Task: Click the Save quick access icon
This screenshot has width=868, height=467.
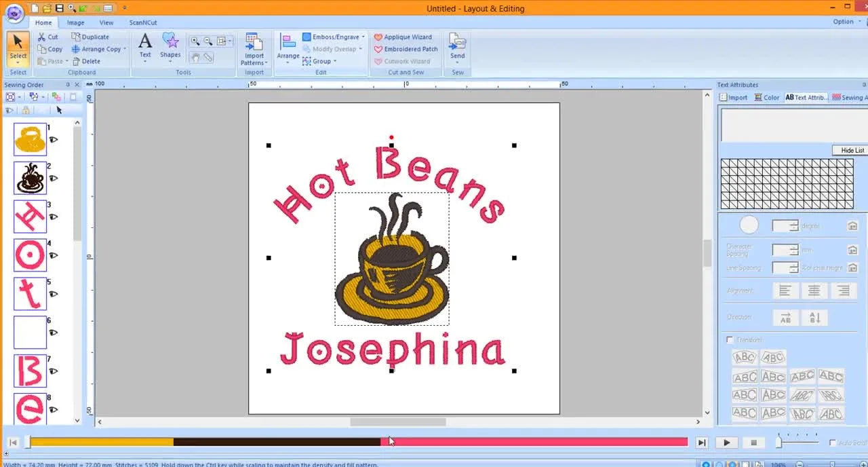Action: click(x=59, y=8)
